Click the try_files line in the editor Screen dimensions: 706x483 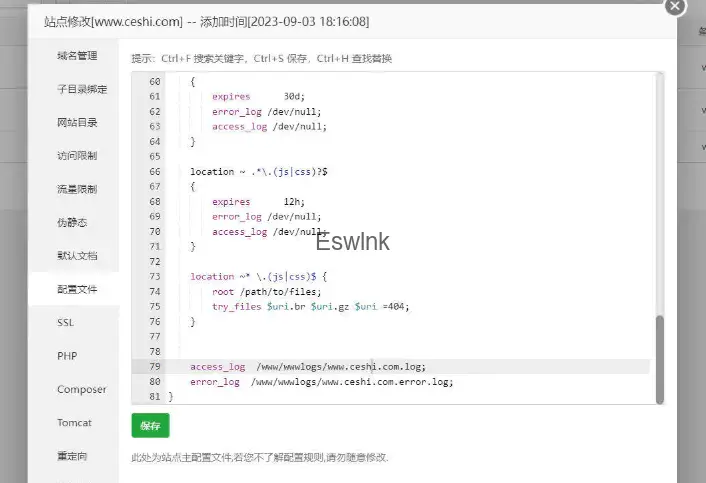310,307
